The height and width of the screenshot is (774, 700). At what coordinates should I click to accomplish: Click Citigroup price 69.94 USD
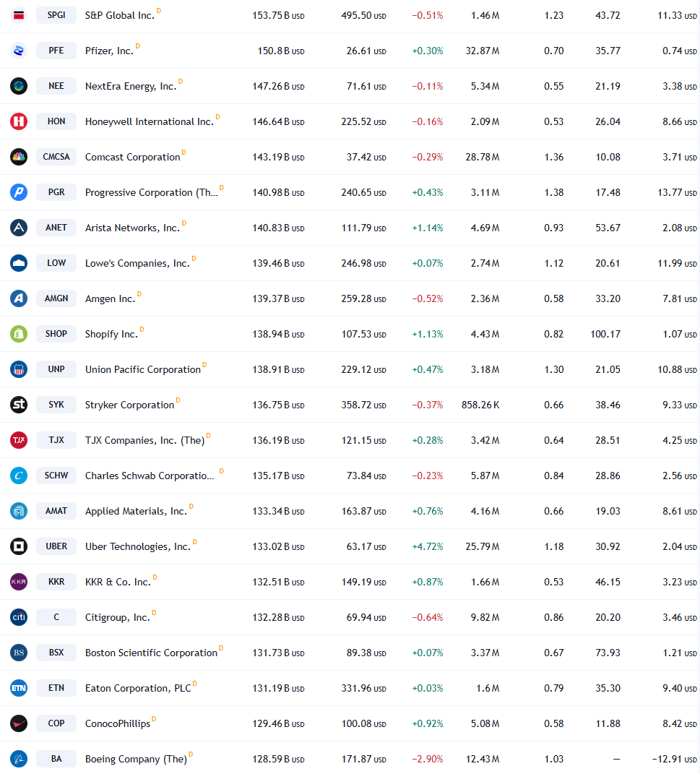click(x=366, y=617)
